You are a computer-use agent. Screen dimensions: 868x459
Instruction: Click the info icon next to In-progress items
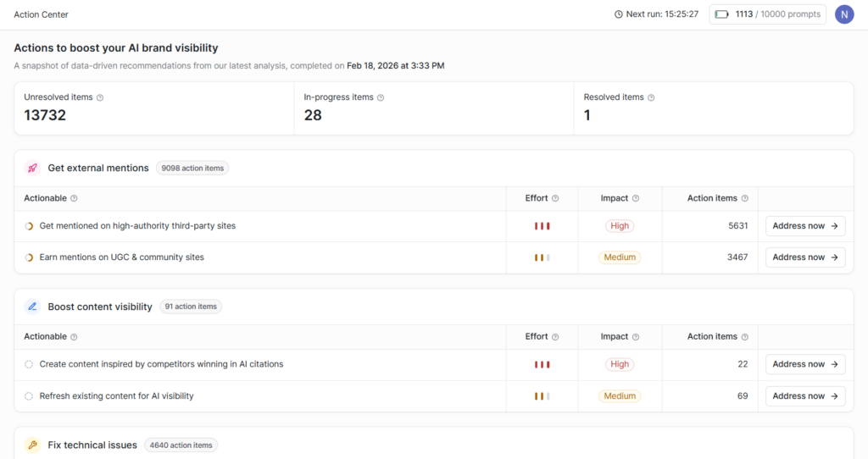tap(381, 97)
